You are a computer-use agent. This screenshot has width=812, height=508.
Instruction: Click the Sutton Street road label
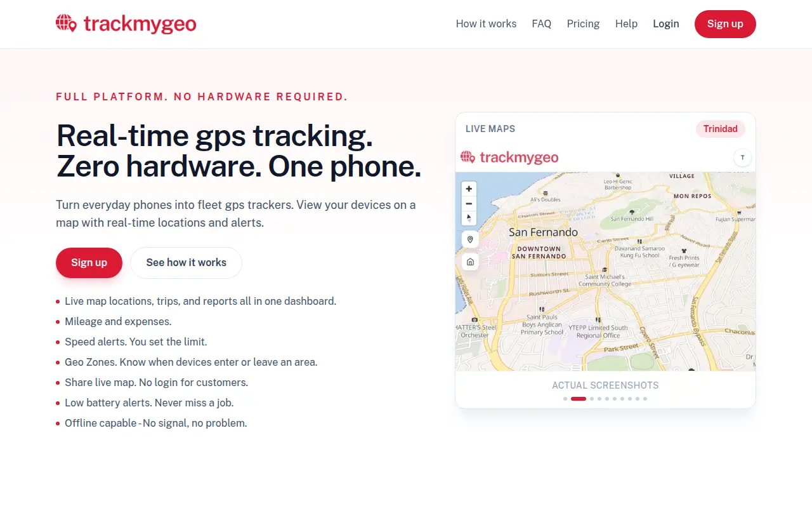(549, 274)
